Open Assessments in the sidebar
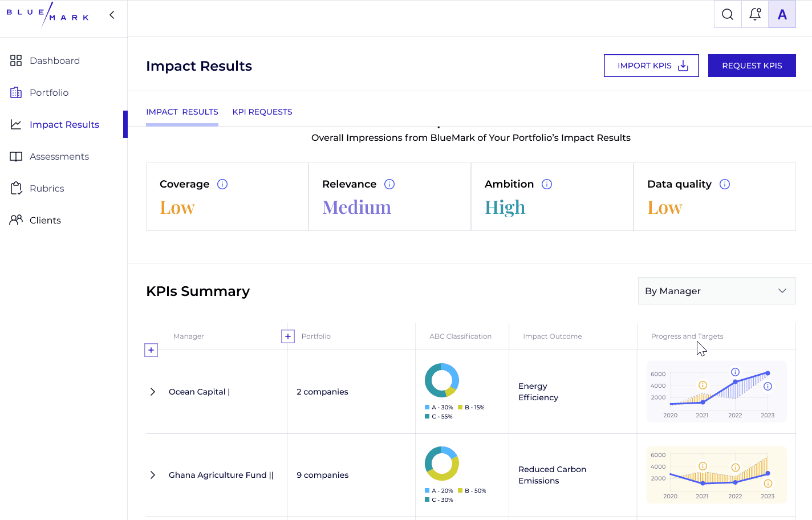Screen dimensions: 812x520 [x=59, y=156]
